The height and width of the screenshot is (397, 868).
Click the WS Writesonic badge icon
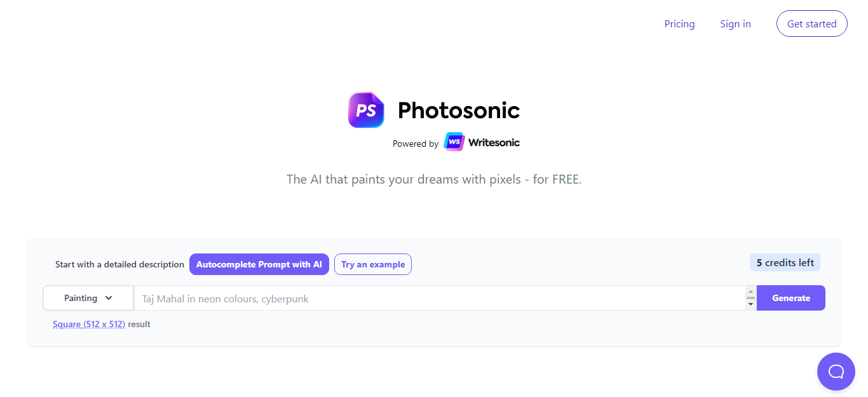coord(454,142)
